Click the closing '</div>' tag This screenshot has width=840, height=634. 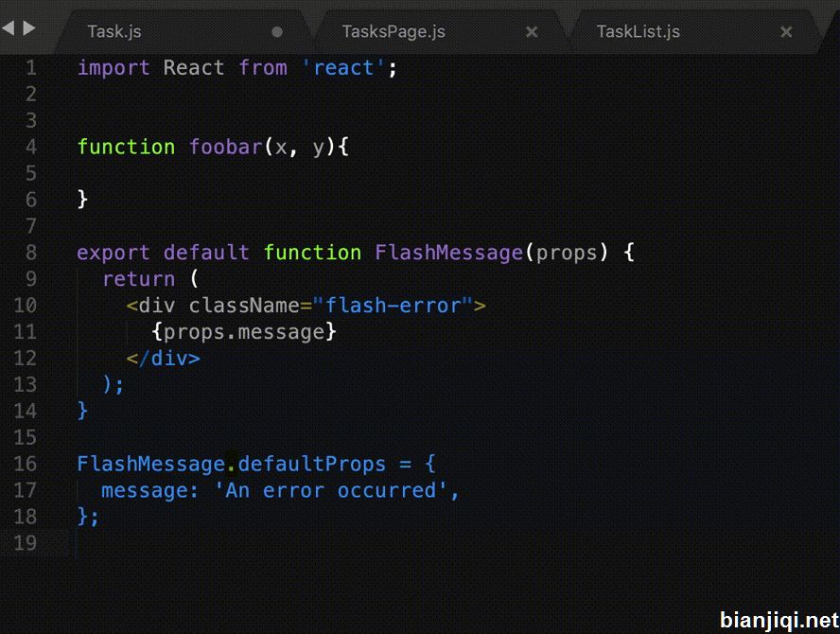coord(164,359)
